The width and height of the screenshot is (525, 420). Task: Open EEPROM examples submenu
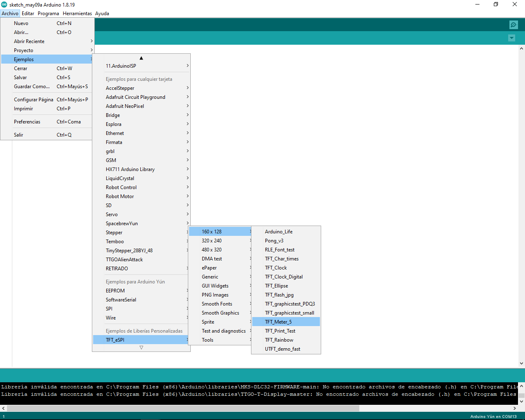coord(141,291)
